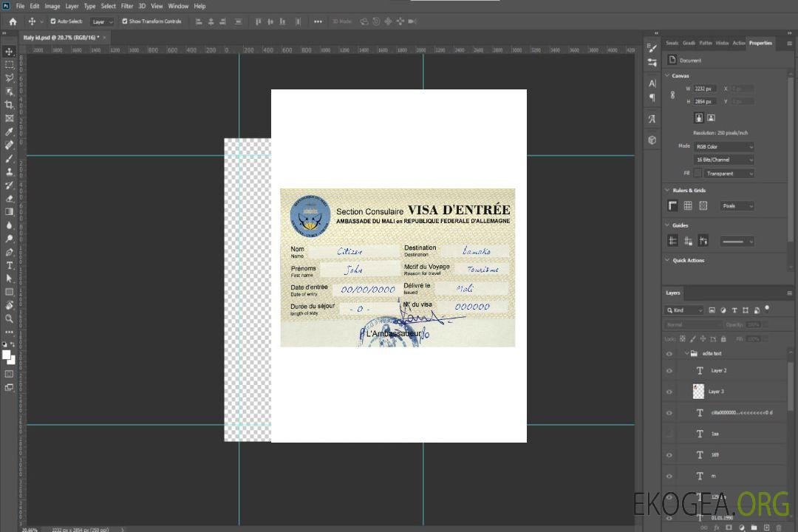
Task: Switch to the Actions panel tab
Action: [x=739, y=43]
